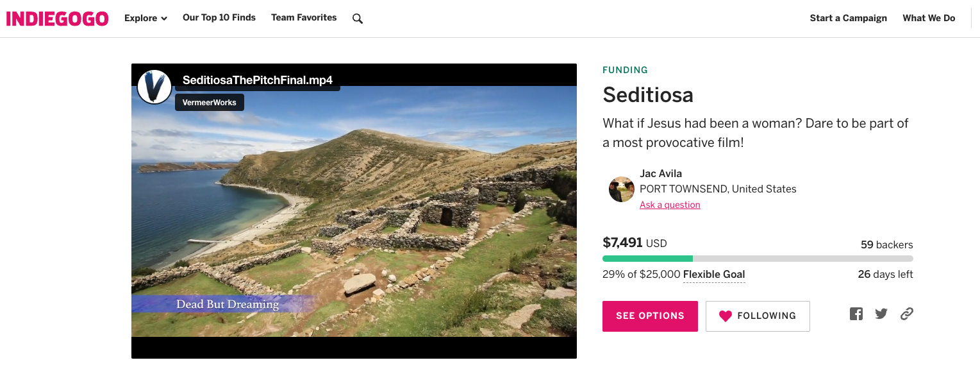The width and height of the screenshot is (980, 376).
Task: Click Jac Avila's profile picture
Action: 621,189
